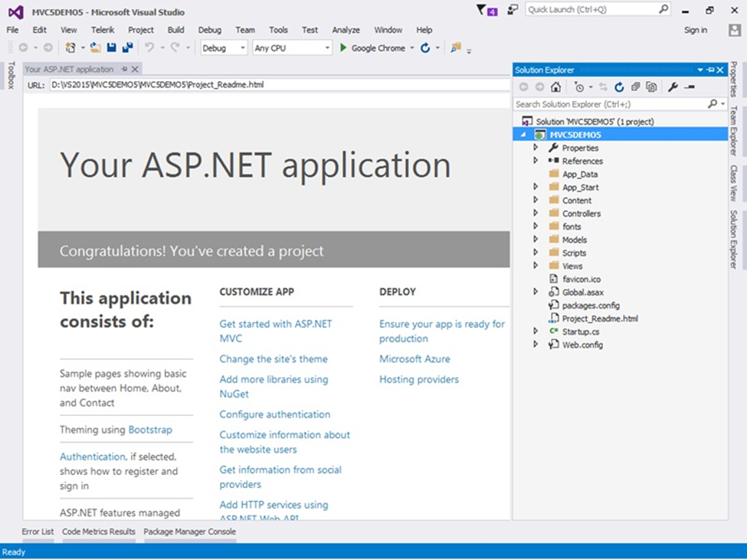Start debugging with the green play icon
Viewport: 747px width, 560px height.
coord(343,47)
